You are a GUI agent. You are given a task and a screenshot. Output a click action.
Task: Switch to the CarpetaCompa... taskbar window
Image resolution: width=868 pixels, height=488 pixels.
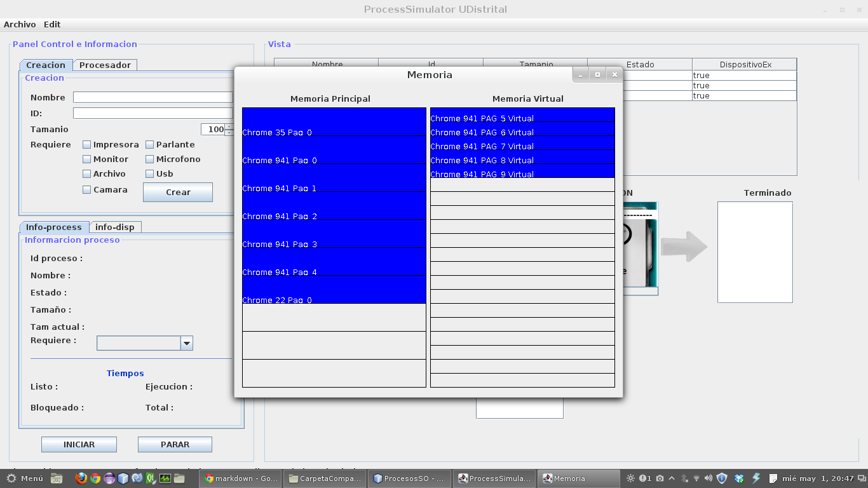[x=325, y=478]
